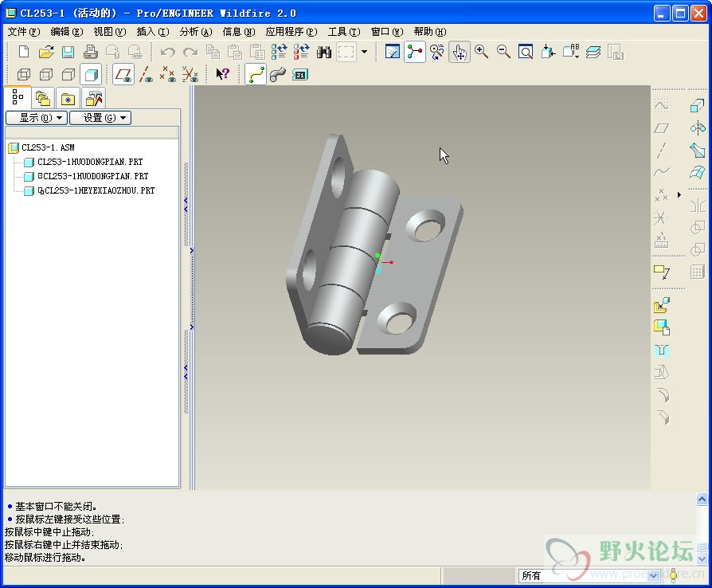
Task: Open the 信息 menu
Action: [x=239, y=31]
